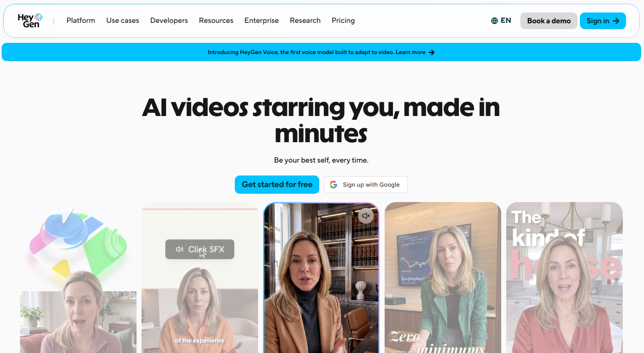Click the globe language icon

pos(495,21)
